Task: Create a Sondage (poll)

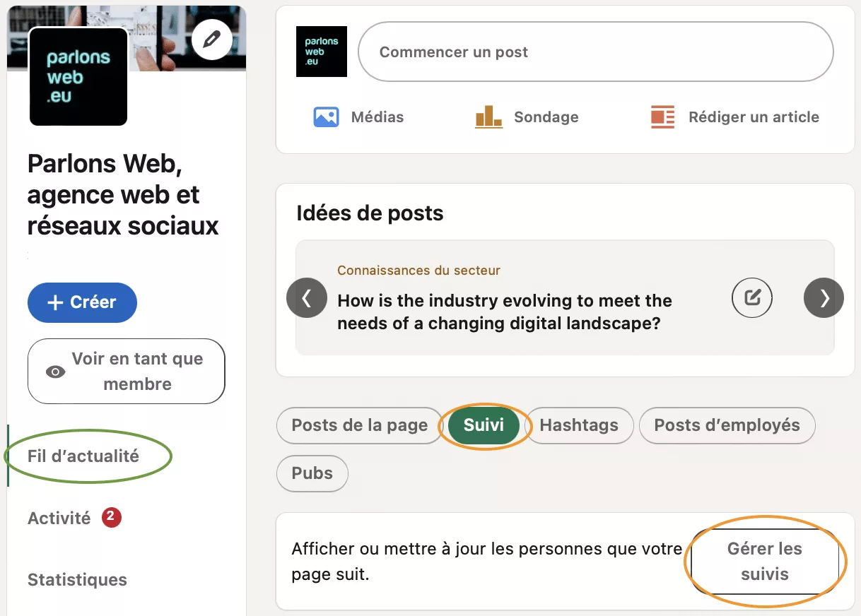Action: point(526,117)
